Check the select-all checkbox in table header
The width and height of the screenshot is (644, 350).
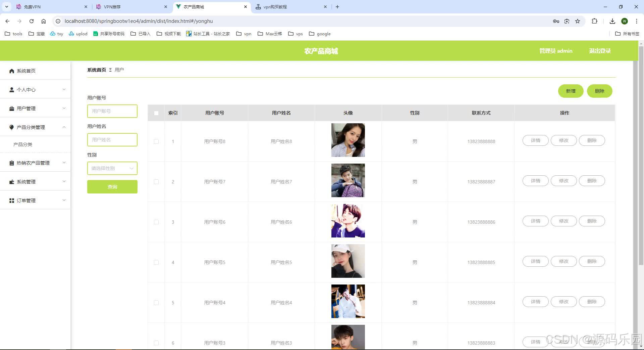click(x=156, y=113)
